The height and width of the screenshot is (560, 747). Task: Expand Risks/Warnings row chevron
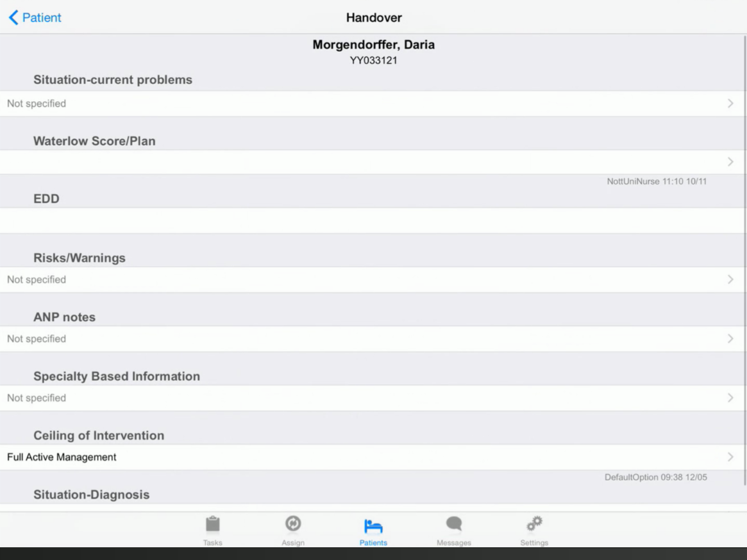[730, 280]
